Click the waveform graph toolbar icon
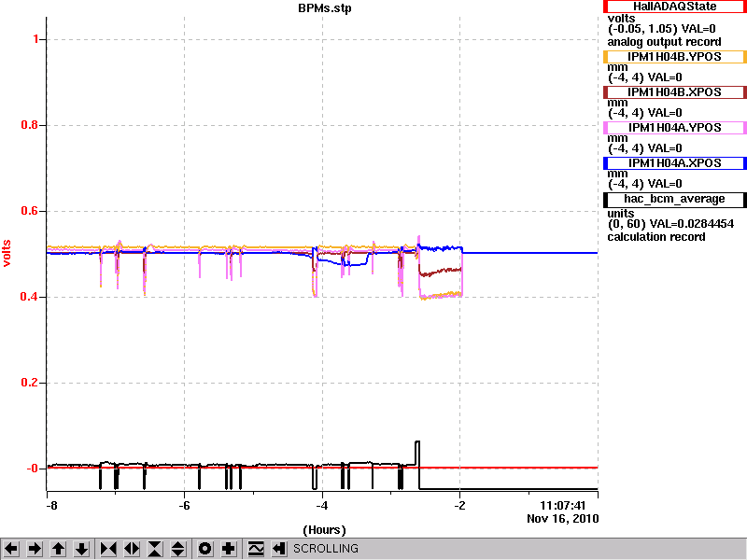This screenshot has height=560, width=747. coord(256,549)
